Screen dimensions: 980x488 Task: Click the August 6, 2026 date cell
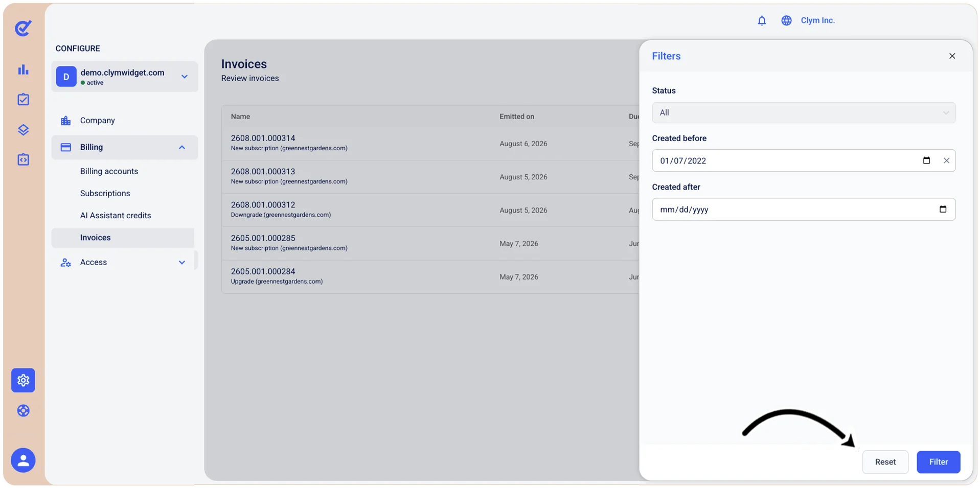point(523,144)
